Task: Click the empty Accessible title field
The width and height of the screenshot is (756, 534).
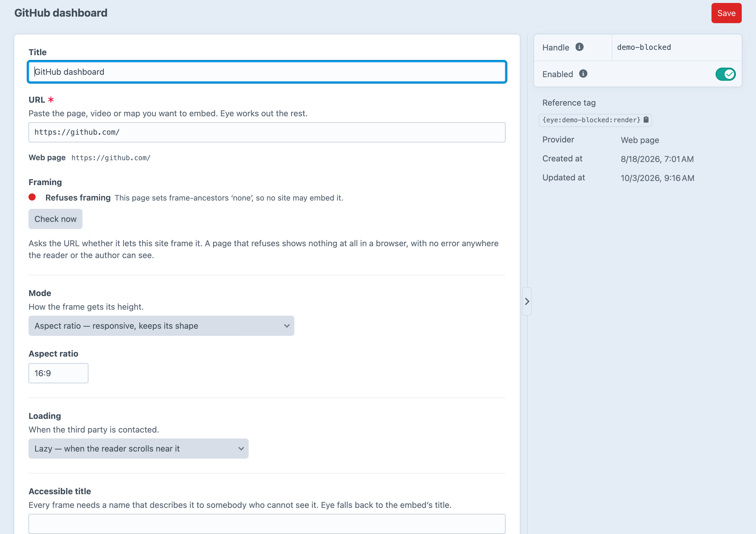Action: tap(267, 524)
